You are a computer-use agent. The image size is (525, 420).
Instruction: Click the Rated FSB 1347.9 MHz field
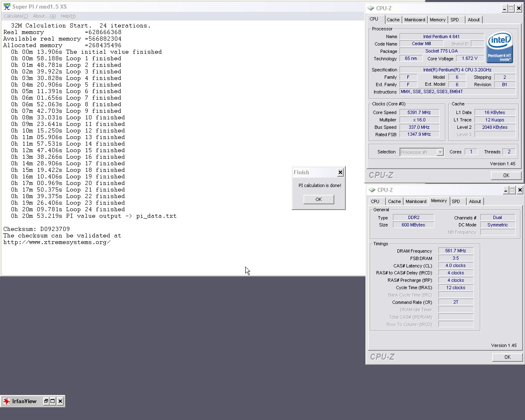(x=419, y=134)
